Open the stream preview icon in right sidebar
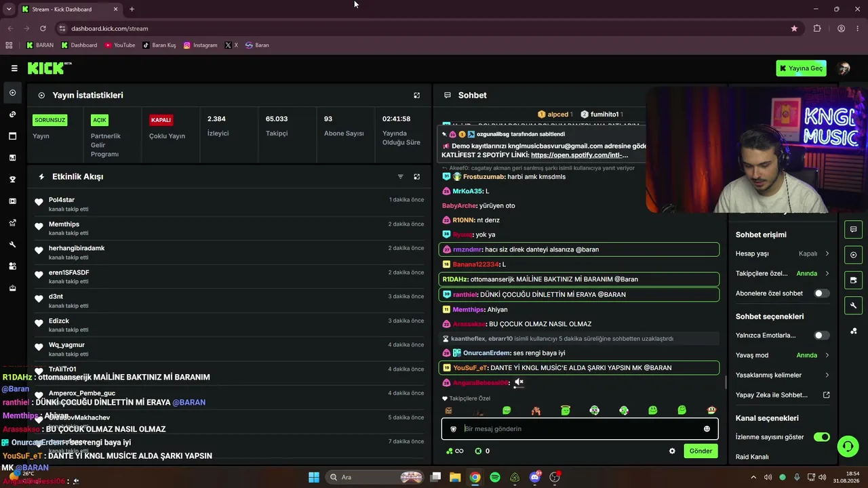This screenshot has width=868, height=488. (853, 255)
